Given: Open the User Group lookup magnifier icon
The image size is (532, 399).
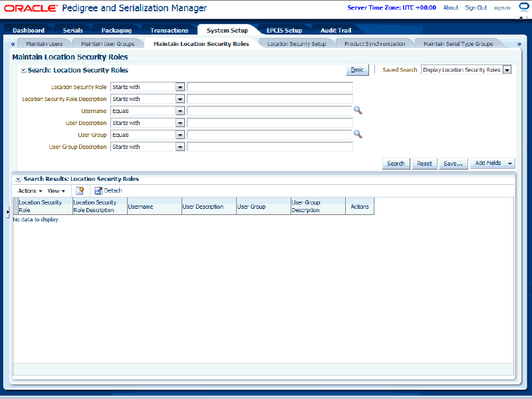Looking at the screenshot, I should (358, 134).
